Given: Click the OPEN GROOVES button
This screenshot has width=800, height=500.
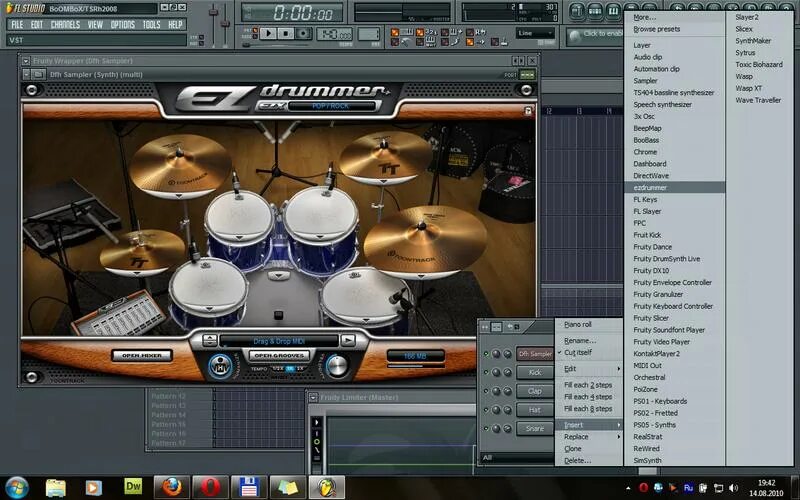Looking at the screenshot, I should coord(279,355).
